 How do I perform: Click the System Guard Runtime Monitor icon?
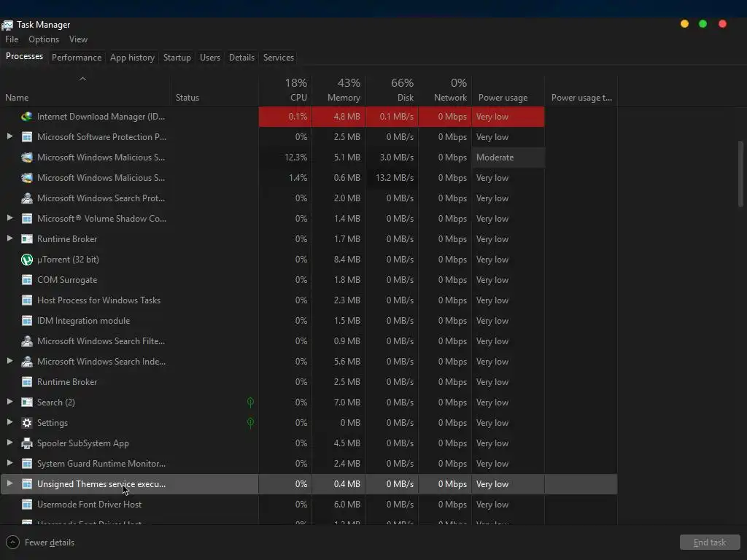(x=27, y=464)
